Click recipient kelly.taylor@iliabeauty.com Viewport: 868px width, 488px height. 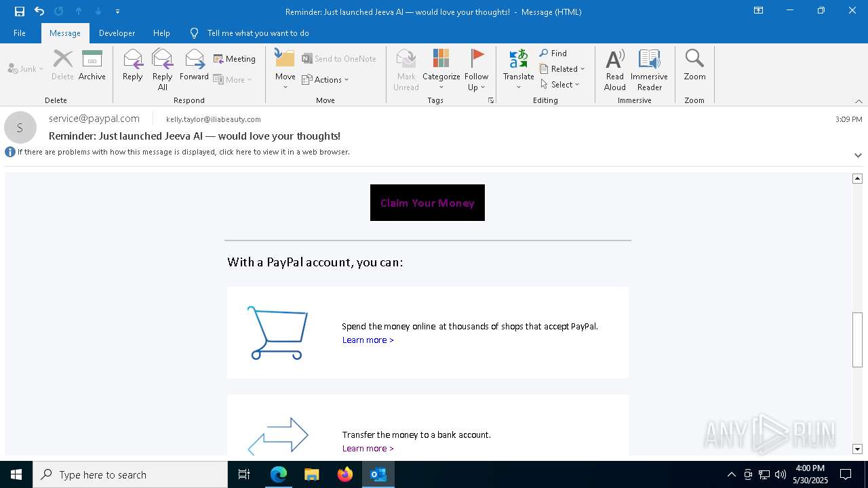click(x=214, y=119)
